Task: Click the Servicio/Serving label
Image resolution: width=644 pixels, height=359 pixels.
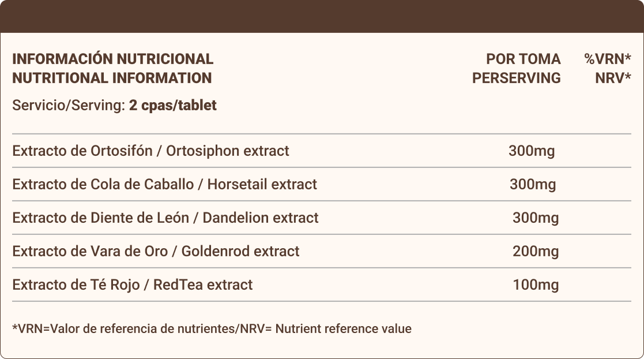Action: pos(69,106)
